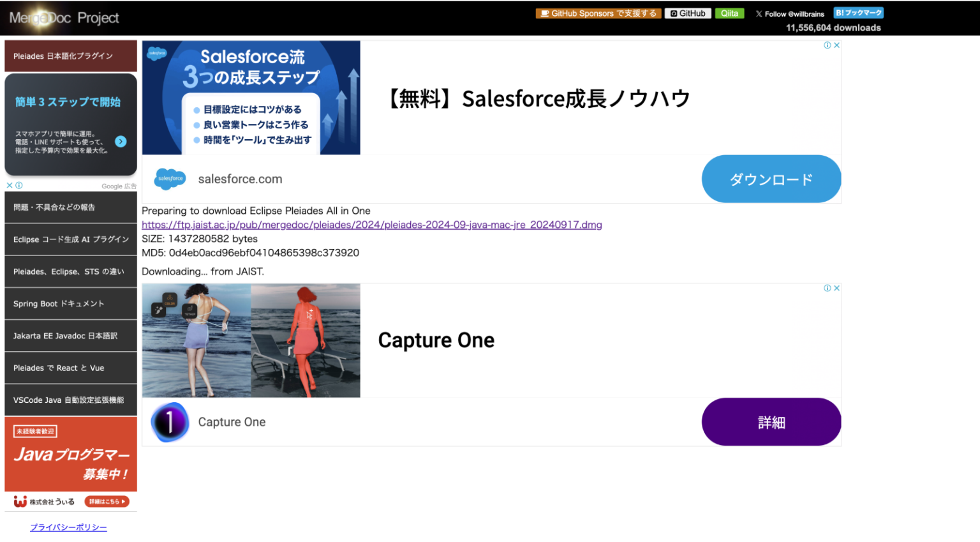This screenshot has width=980, height=542.
Task: Click the 詳細 button on the Capture One ad
Action: 771,421
